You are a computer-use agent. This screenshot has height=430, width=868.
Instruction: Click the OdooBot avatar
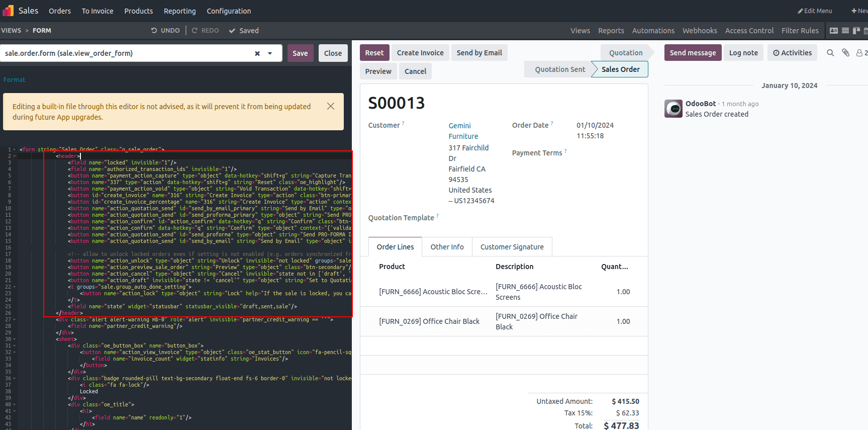673,109
